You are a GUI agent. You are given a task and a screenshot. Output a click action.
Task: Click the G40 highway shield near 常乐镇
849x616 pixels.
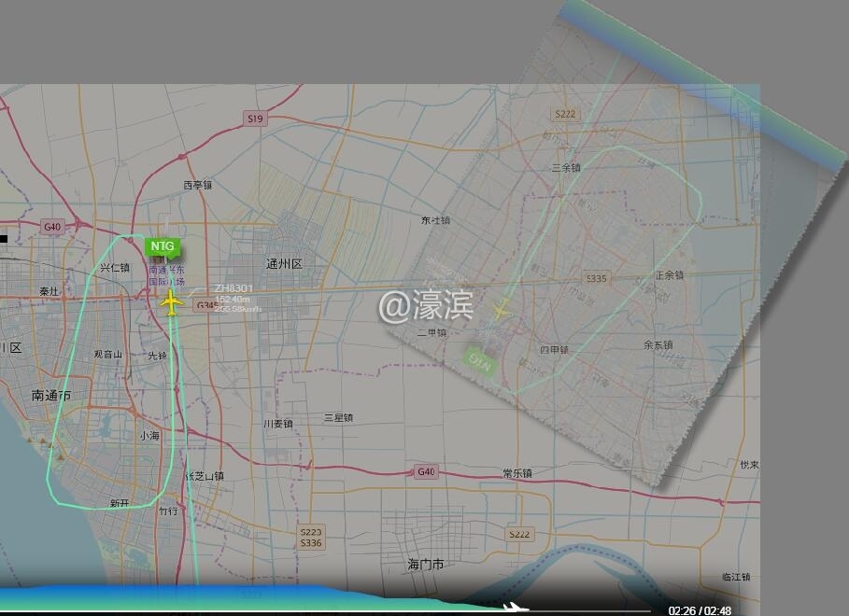pyautogui.click(x=429, y=470)
